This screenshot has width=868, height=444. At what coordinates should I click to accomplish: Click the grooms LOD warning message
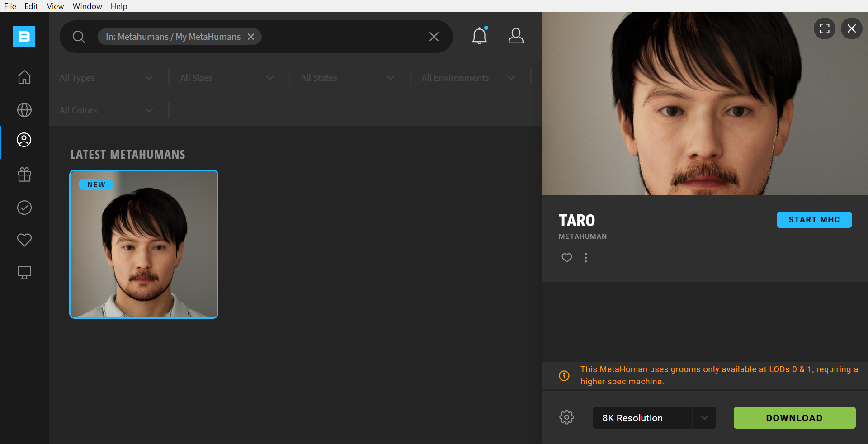719,375
